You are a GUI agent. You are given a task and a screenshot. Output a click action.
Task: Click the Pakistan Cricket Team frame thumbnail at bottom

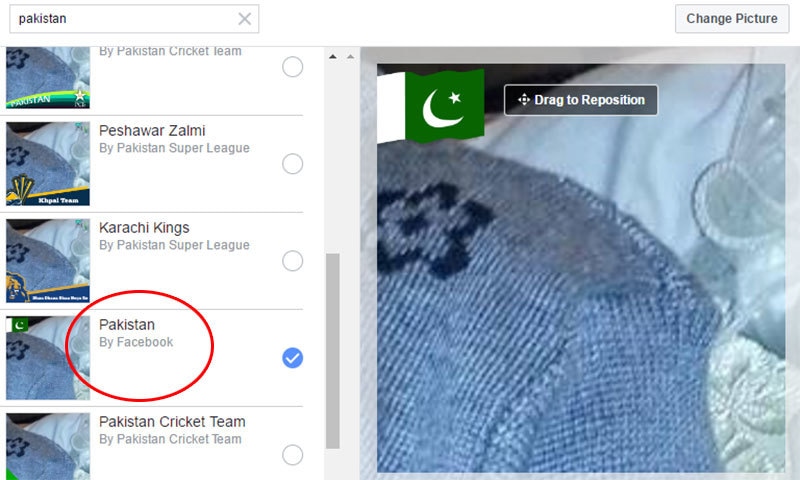coord(48,446)
